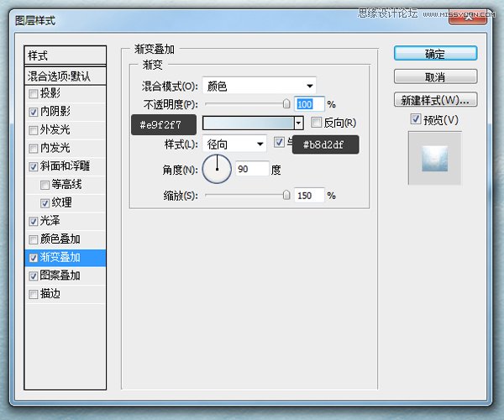The width and height of the screenshot is (504, 420).
Task: Select the 外发光 list entry label
Action: (x=55, y=129)
